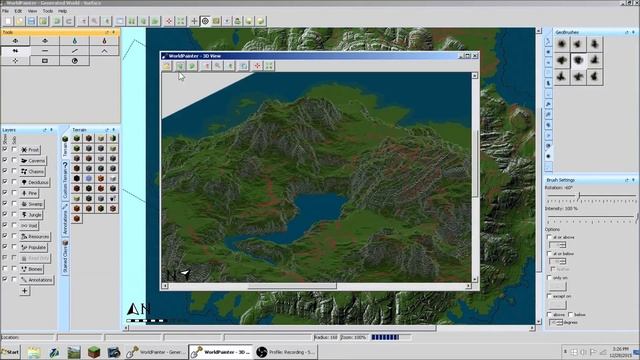The width and height of the screenshot is (640, 360).
Task: Click the plus button below Annotations layer
Action: tap(24, 291)
